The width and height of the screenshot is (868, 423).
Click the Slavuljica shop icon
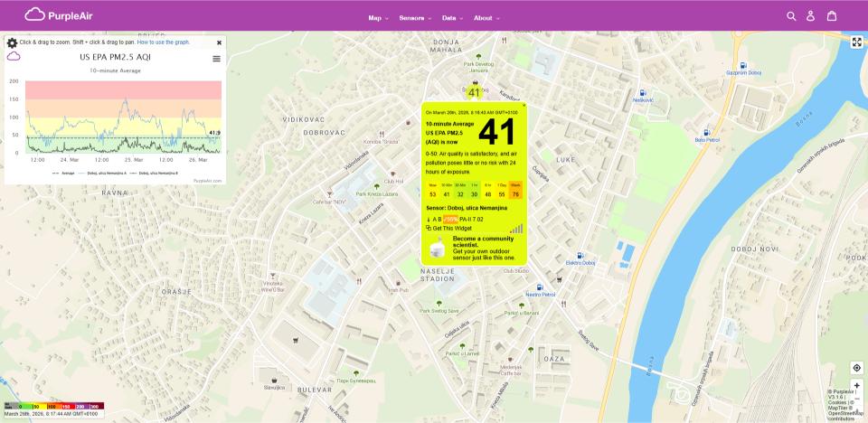[274, 381]
